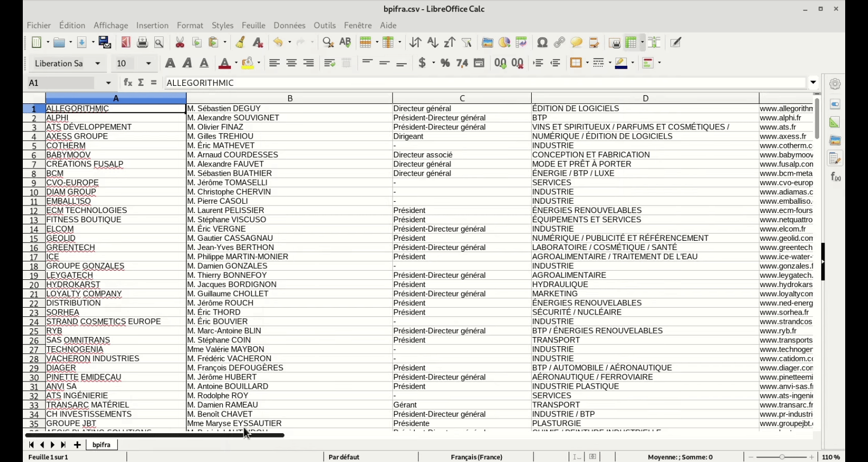Open the Édition menu
Viewport: 868px width, 462px height.
72,26
